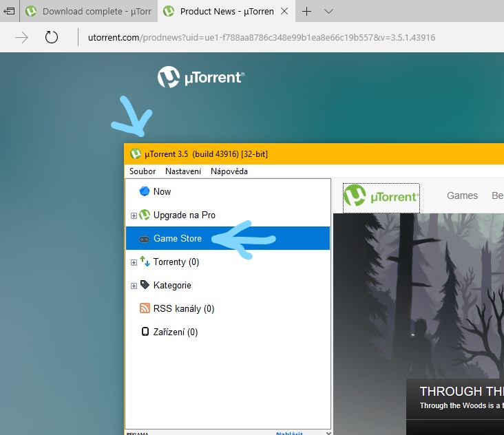504x435 pixels.
Task: Click the Zařízení device icon
Action: pyautogui.click(x=145, y=332)
